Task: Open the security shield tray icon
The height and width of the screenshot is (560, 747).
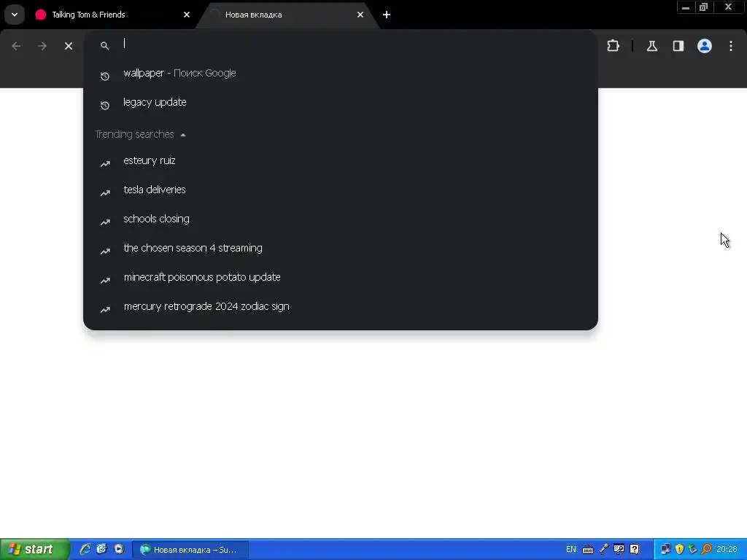Action: [679, 550]
